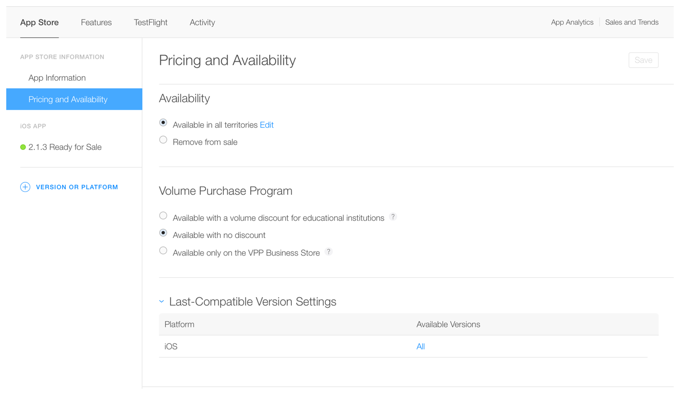Click the Availability section heading

(x=184, y=98)
